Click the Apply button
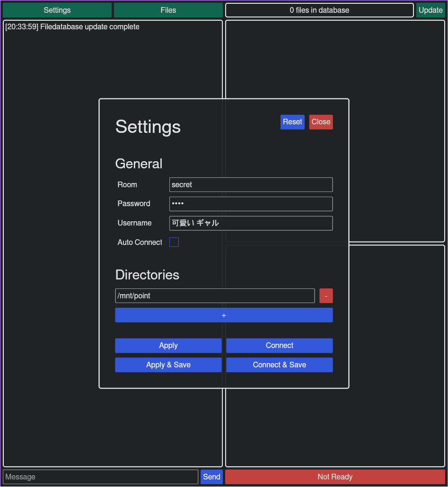Viewport: 448px width, 487px height. 168,345
